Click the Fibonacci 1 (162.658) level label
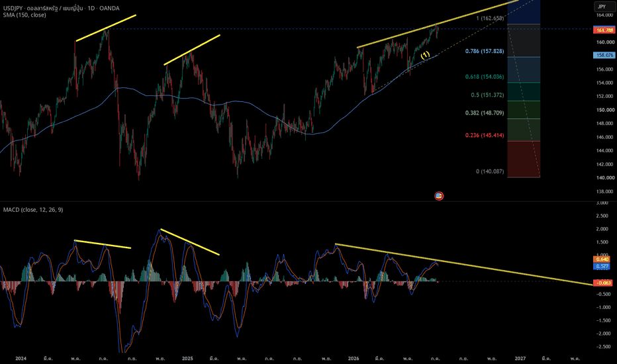 (490, 19)
